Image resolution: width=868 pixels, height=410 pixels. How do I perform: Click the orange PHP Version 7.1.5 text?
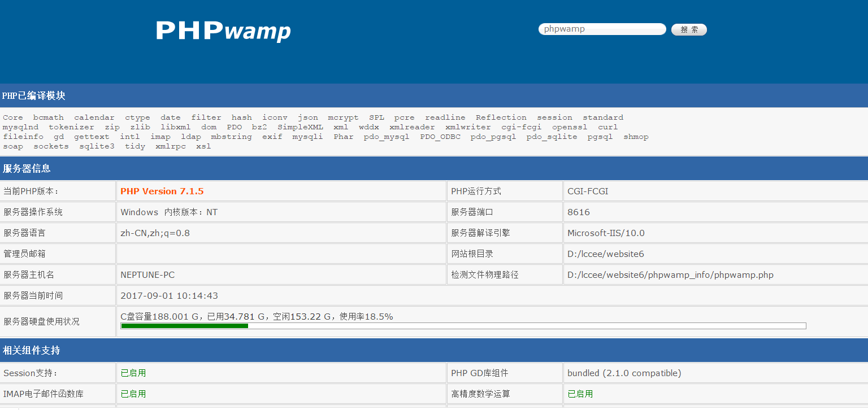click(x=162, y=191)
